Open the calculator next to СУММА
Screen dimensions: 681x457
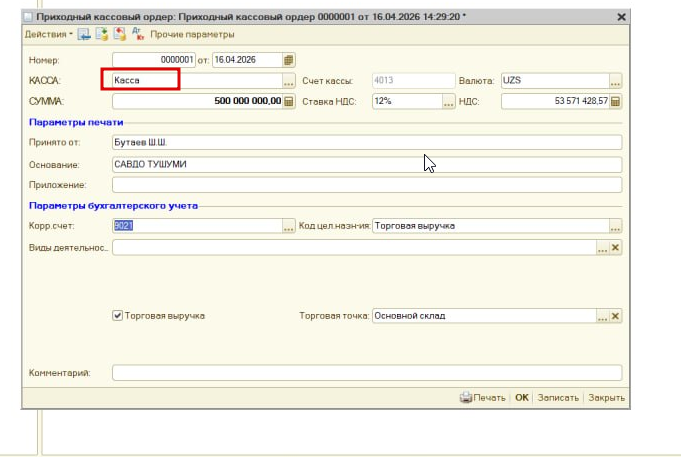(289, 101)
